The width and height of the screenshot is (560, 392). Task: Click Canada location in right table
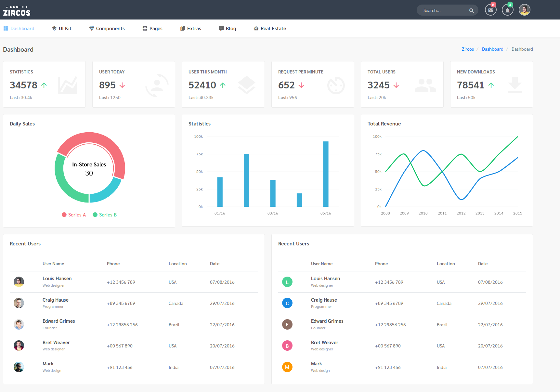pos(444,303)
